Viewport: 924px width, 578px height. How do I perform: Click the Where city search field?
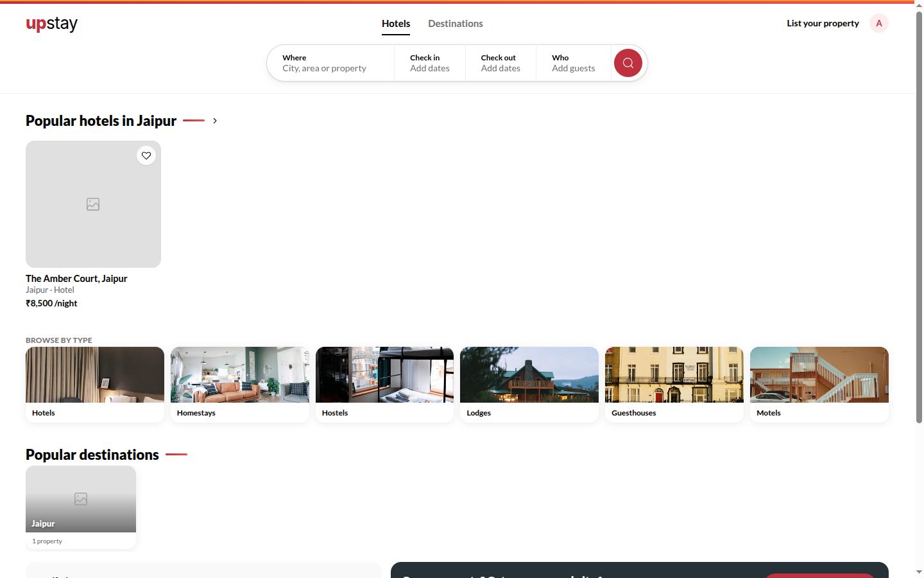pyautogui.click(x=330, y=63)
